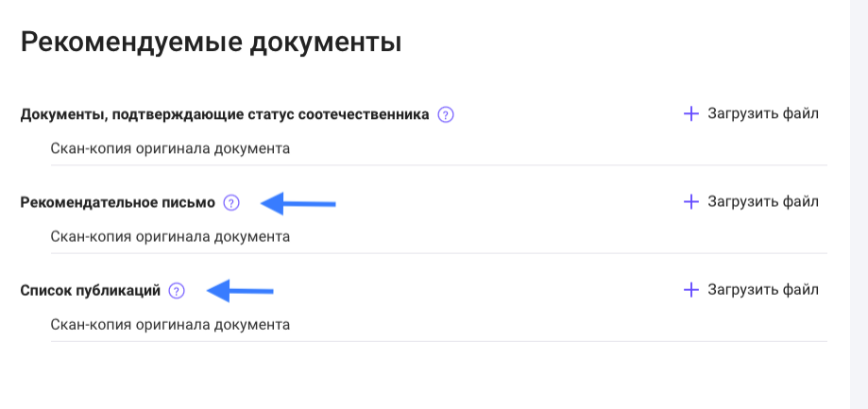Click Скан-копия оригинала документа under Список публикаций
This screenshot has height=409, width=868.
170,325
